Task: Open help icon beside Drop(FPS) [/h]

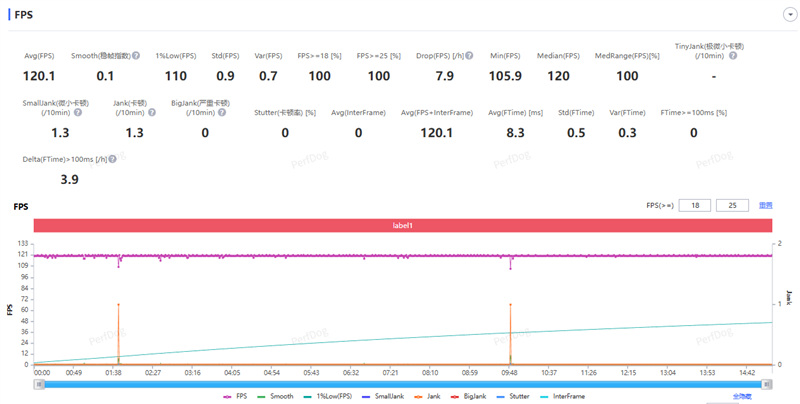Action: click(x=469, y=56)
